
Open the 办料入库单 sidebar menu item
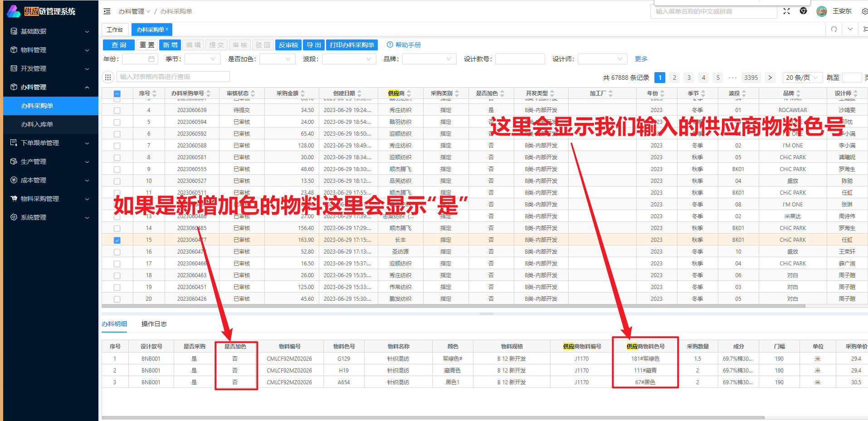(x=37, y=124)
